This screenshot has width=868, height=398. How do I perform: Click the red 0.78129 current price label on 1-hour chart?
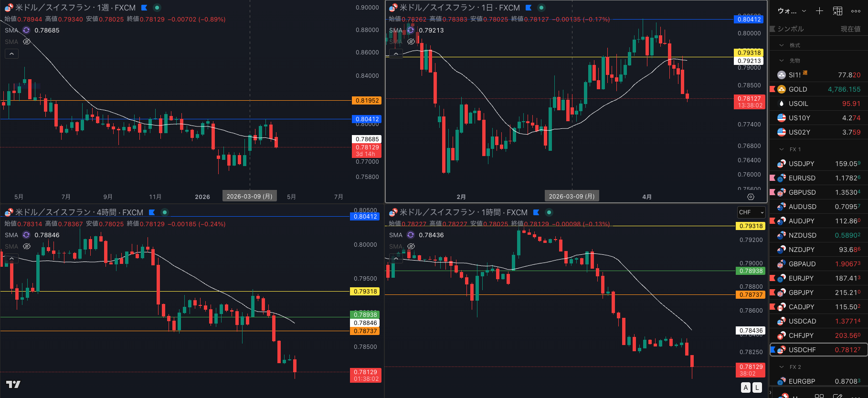[x=751, y=370]
